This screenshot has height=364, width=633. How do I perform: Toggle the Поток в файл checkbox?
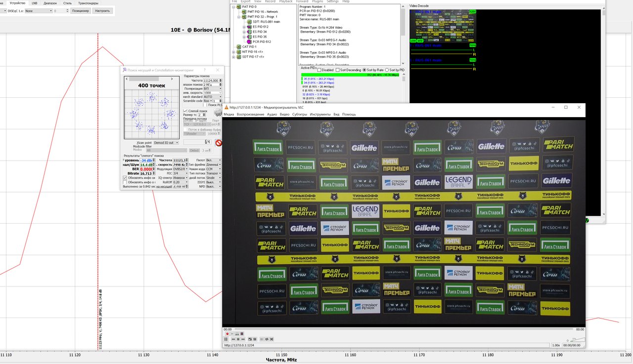tap(185, 129)
